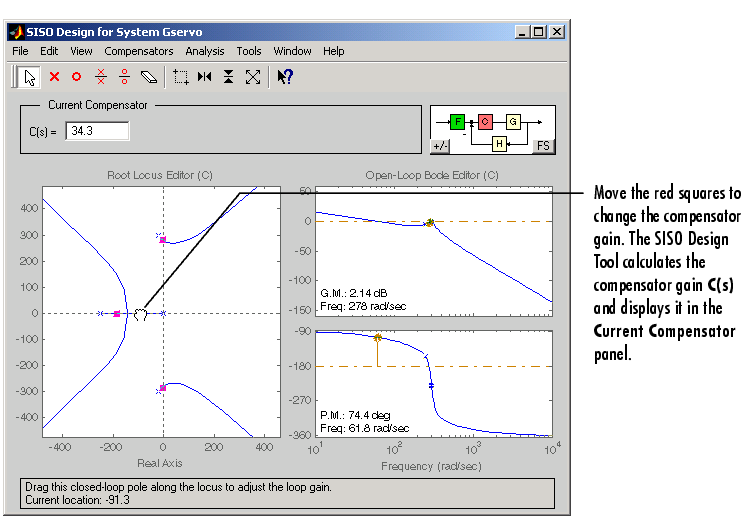Viewport: 750px width, 520px height.
Task: Click the green prefilter F block
Action: click(x=458, y=122)
